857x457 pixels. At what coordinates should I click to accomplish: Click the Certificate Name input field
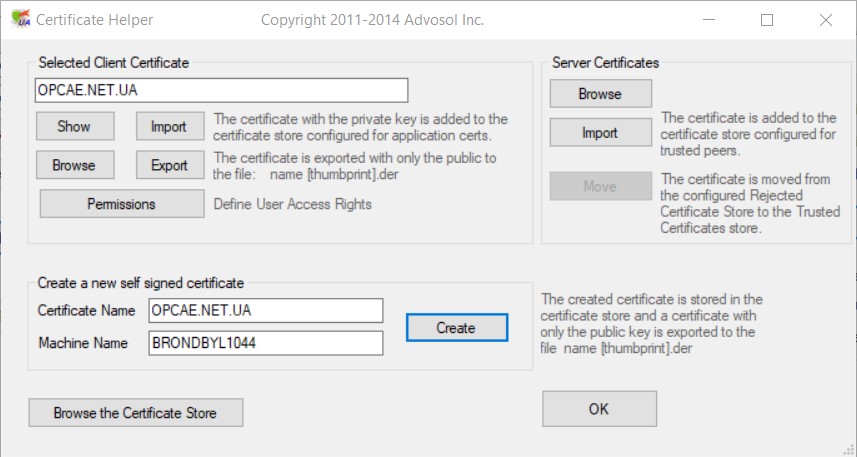[x=265, y=311]
